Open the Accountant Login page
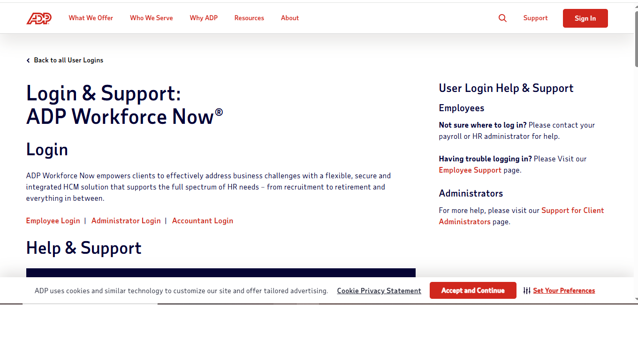The height and width of the screenshot is (364, 638). pyautogui.click(x=202, y=220)
